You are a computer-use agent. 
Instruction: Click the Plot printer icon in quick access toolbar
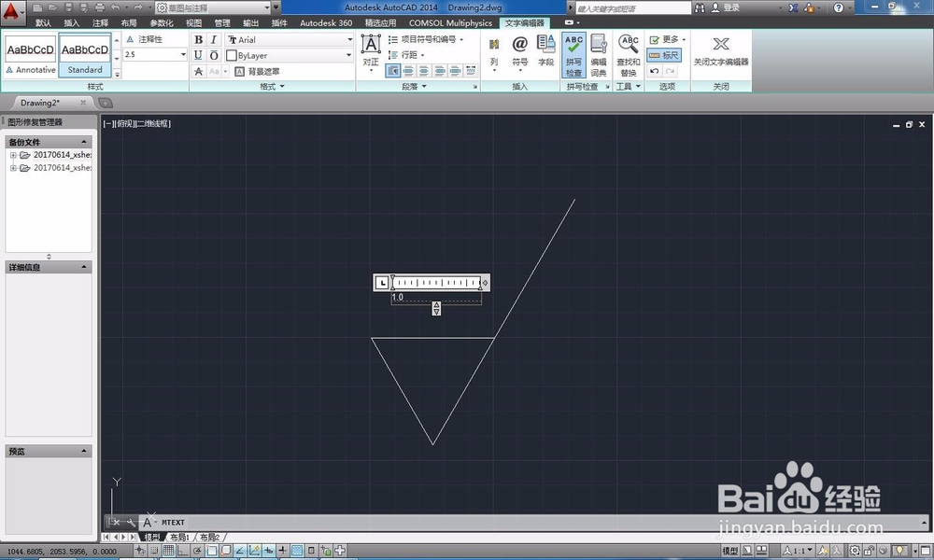100,7
